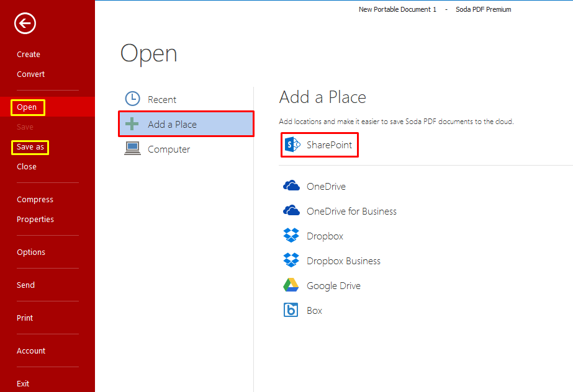Click the OneDrive cloud icon
Screen dimensions: 573x392
pos(291,186)
